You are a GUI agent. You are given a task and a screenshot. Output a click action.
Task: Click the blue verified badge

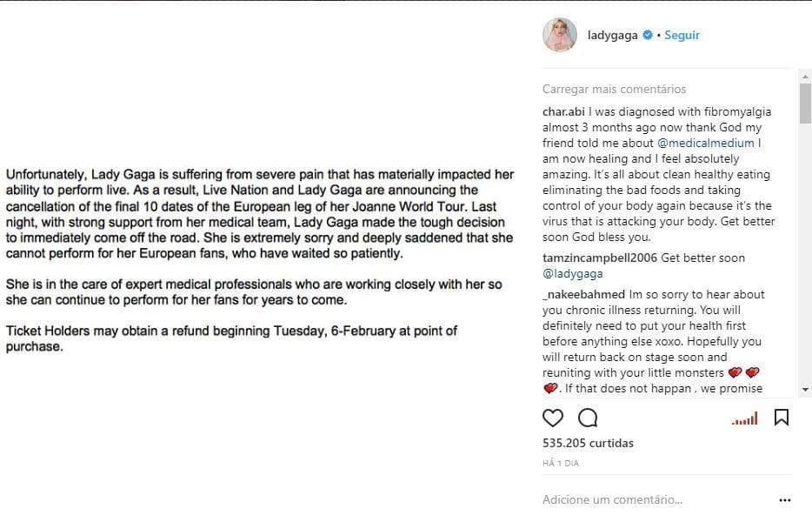click(x=647, y=36)
